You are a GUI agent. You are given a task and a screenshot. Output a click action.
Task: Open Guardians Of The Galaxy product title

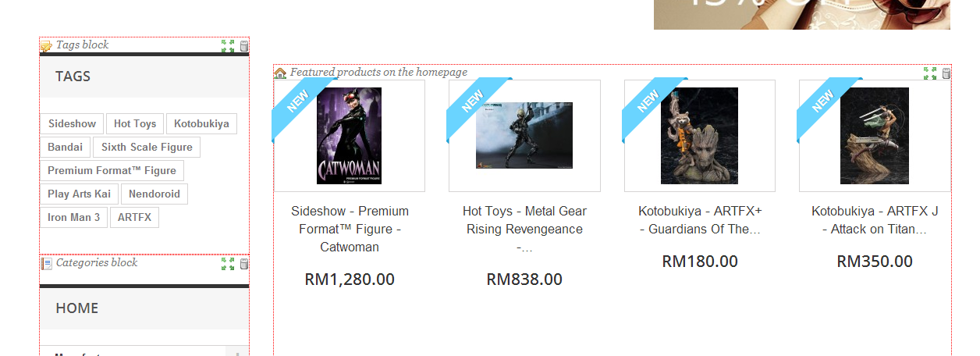700,220
